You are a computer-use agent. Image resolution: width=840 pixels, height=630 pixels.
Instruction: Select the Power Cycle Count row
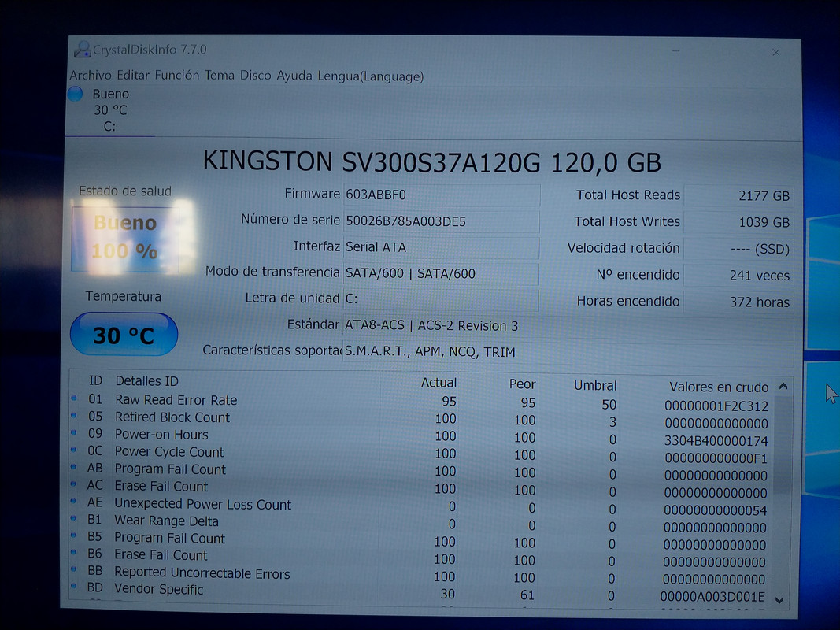420,454
